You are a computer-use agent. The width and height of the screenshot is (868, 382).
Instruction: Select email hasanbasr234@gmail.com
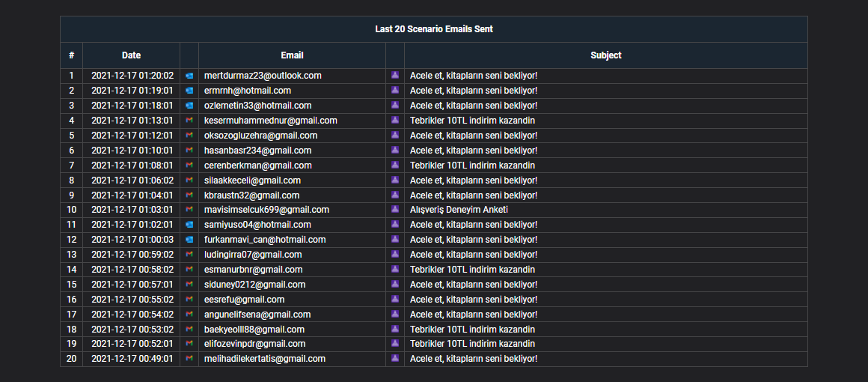click(258, 151)
